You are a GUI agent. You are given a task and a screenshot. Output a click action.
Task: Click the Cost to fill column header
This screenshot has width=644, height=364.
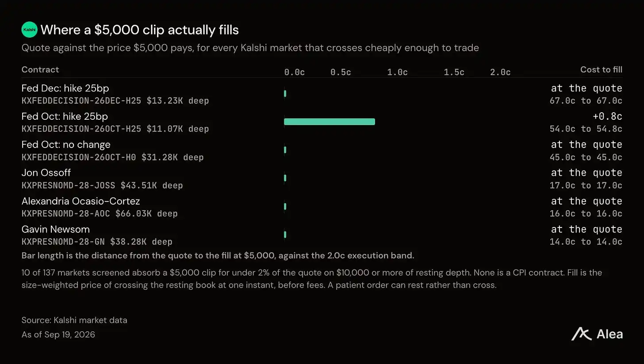click(601, 69)
